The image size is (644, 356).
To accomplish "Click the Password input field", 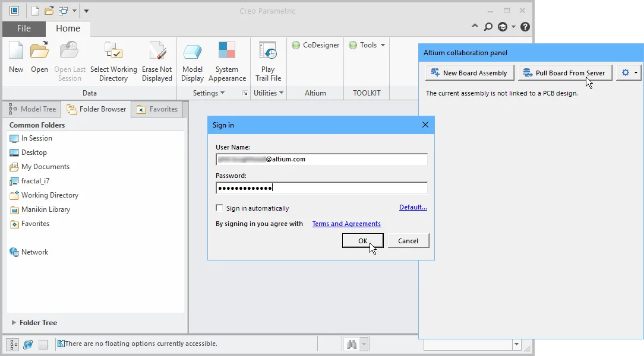I will [x=321, y=188].
